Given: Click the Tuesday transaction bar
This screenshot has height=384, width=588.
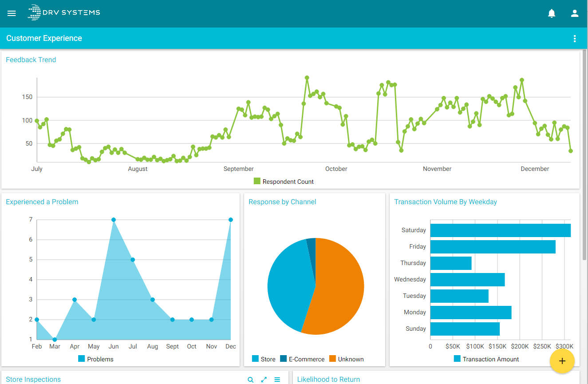Looking at the screenshot, I should click(x=459, y=296).
